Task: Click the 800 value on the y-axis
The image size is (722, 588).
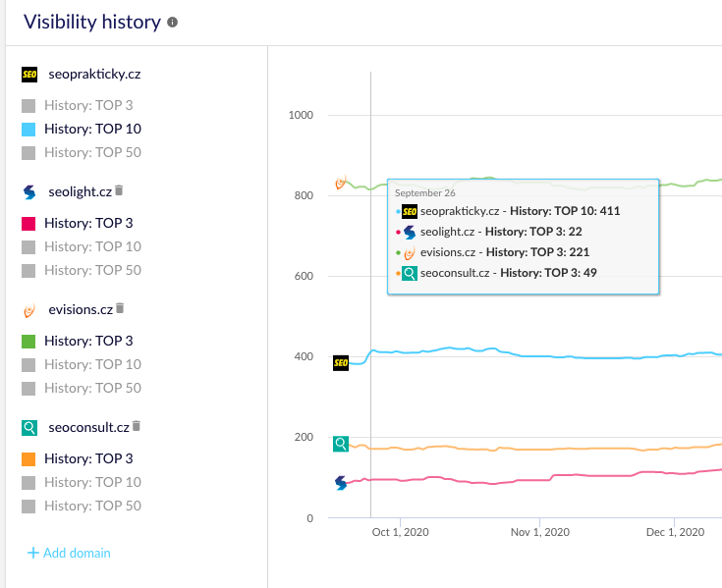Action: click(x=304, y=195)
